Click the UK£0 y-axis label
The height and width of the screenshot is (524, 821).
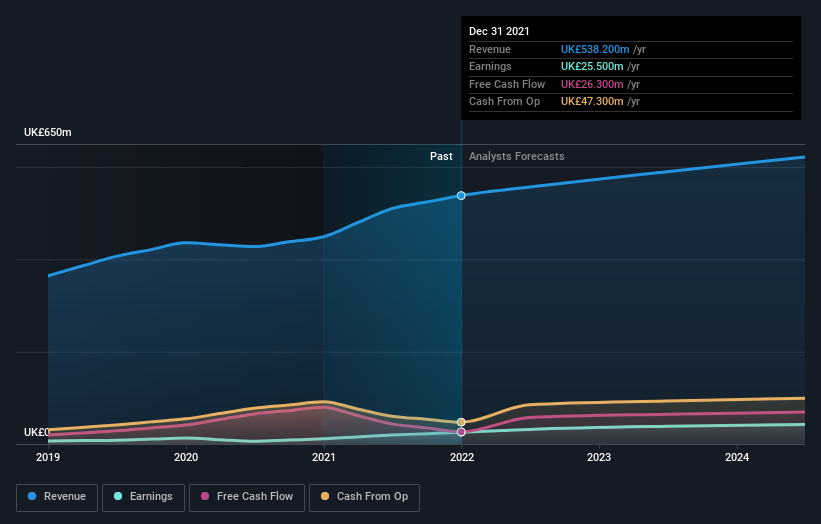pos(37,432)
